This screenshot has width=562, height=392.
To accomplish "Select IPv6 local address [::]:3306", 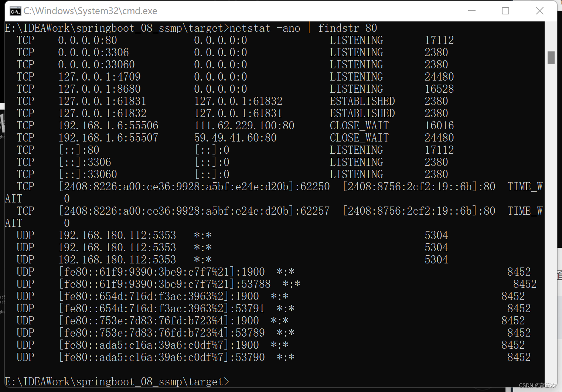I will tap(85, 162).
